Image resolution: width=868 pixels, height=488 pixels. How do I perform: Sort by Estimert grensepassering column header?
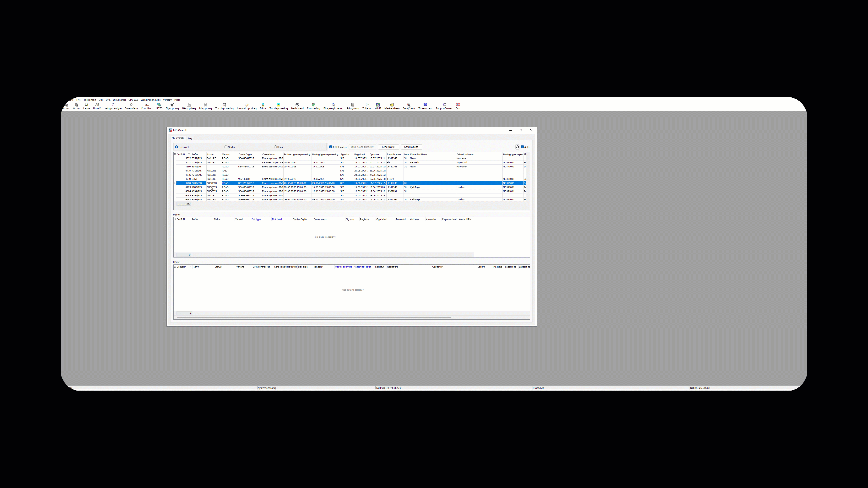[x=297, y=155]
